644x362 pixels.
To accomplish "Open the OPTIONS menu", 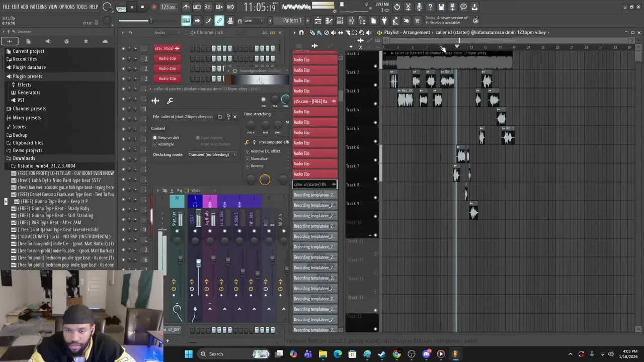I will pyautogui.click(x=67, y=7).
